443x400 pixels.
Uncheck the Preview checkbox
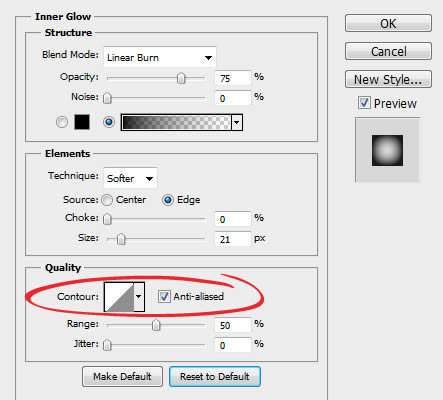tap(364, 103)
